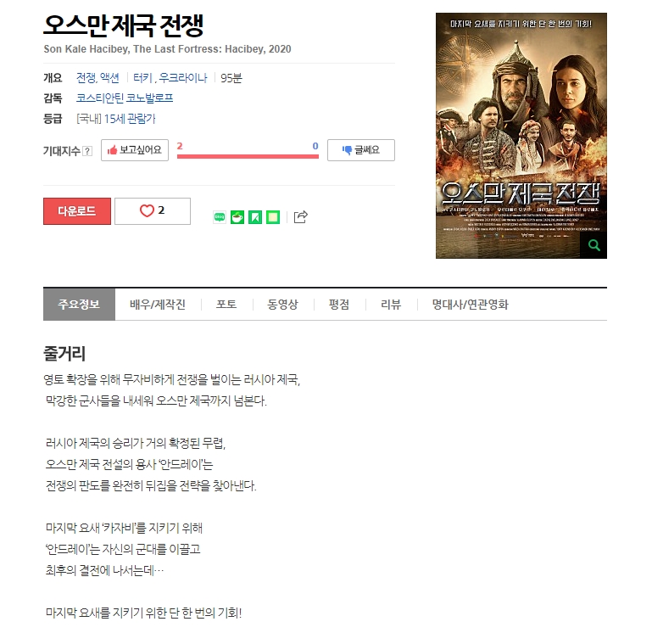Share to Naver Cafe cup icon
Viewport: 652px width, 644px height.
coord(237,217)
